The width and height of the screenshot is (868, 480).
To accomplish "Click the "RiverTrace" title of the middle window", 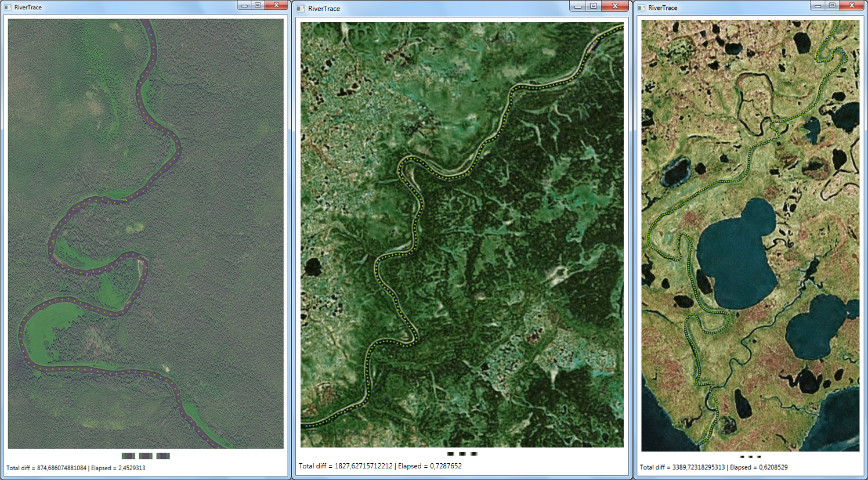I will point(324,9).
